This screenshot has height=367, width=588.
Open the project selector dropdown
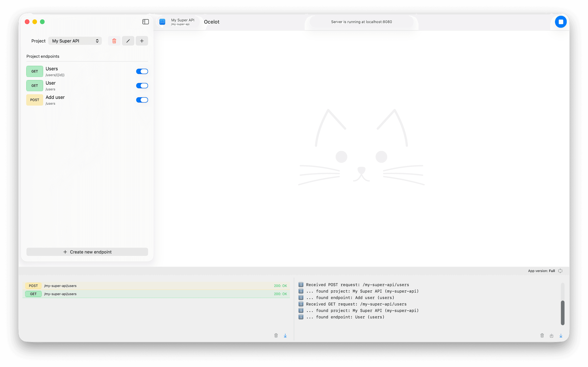point(75,41)
